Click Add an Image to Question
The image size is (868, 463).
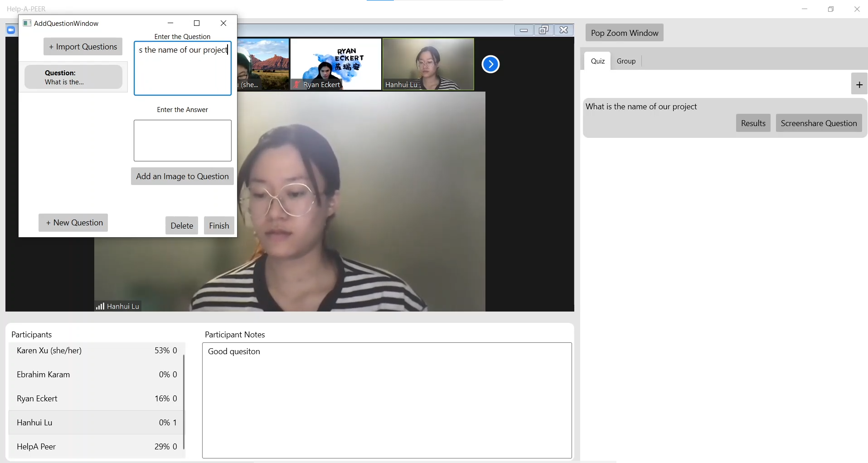(182, 176)
